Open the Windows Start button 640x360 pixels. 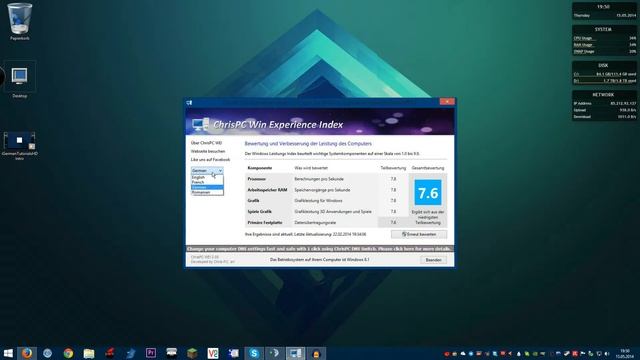click(8, 353)
